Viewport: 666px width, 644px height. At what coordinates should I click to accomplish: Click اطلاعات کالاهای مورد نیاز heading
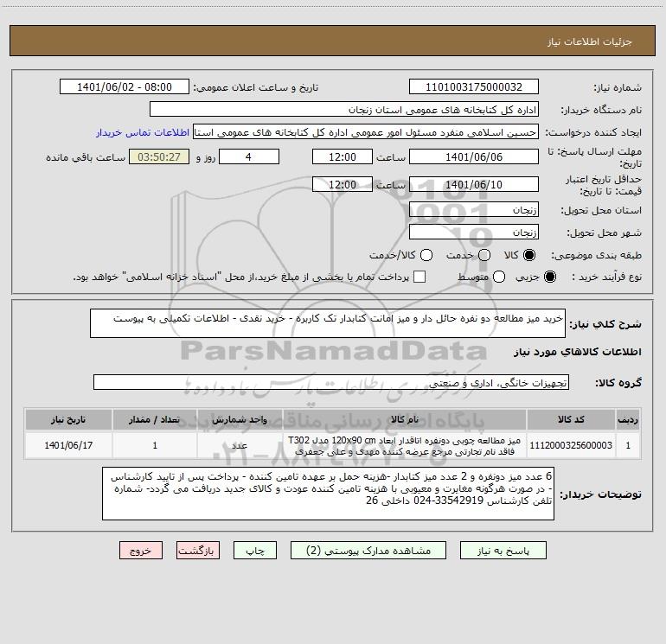[x=577, y=352]
